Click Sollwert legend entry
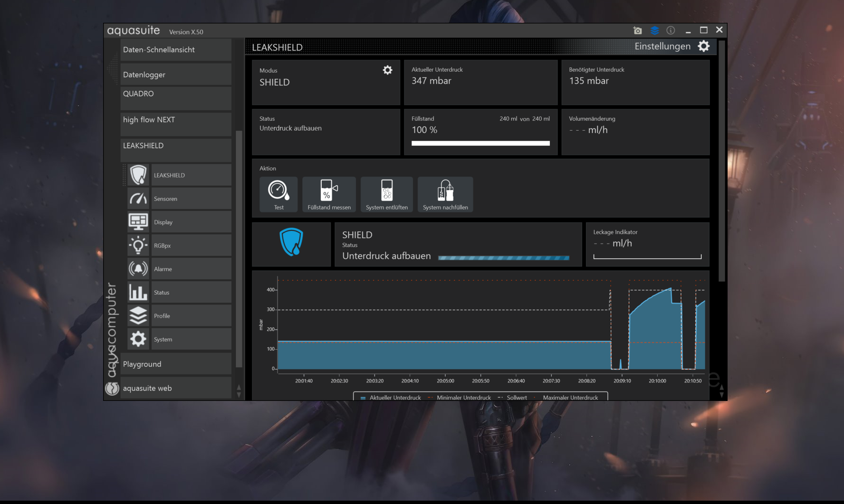This screenshot has height=504, width=844. [x=512, y=398]
